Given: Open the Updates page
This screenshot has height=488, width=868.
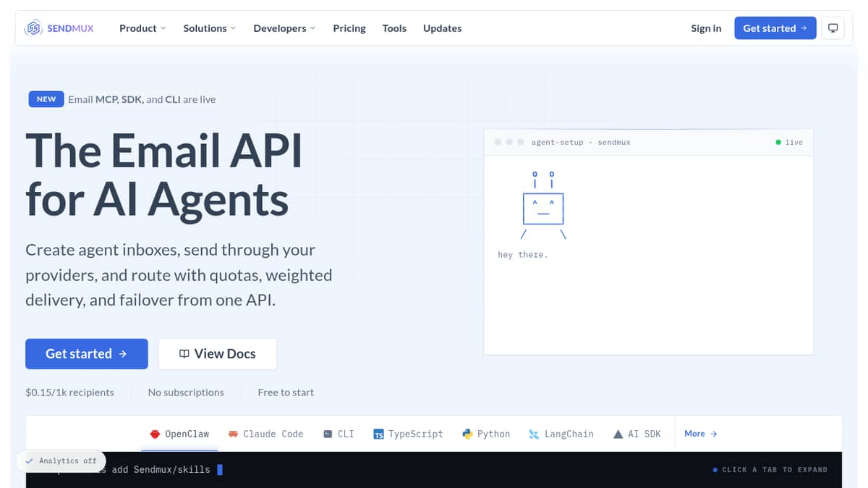Looking at the screenshot, I should point(442,28).
